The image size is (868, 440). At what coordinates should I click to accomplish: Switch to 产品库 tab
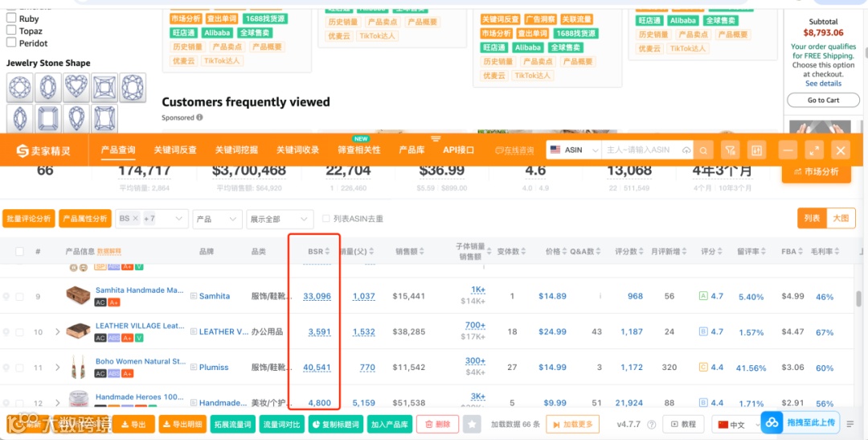411,150
